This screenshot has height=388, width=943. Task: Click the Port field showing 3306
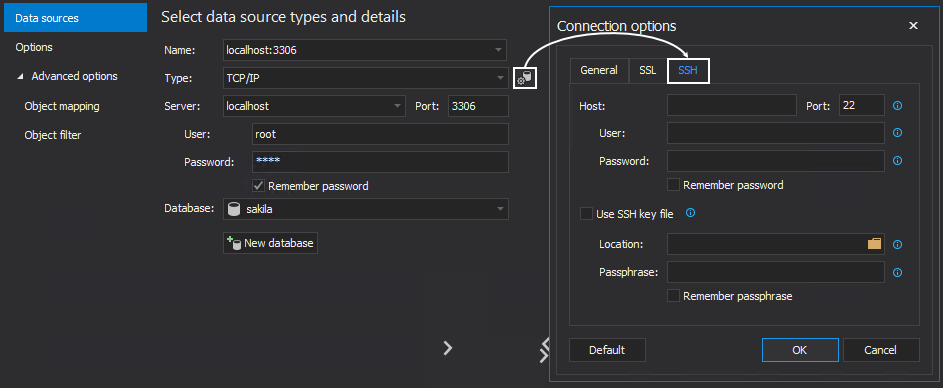(x=478, y=106)
